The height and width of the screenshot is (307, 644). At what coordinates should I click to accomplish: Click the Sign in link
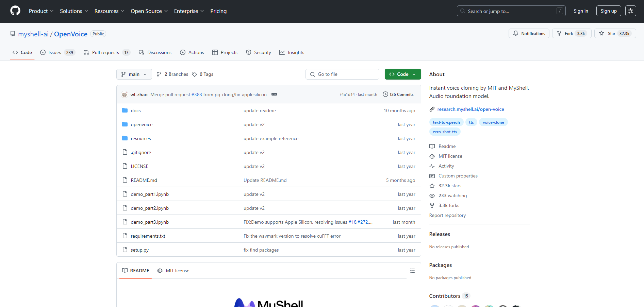pyautogui.click(x=581, y=11)
